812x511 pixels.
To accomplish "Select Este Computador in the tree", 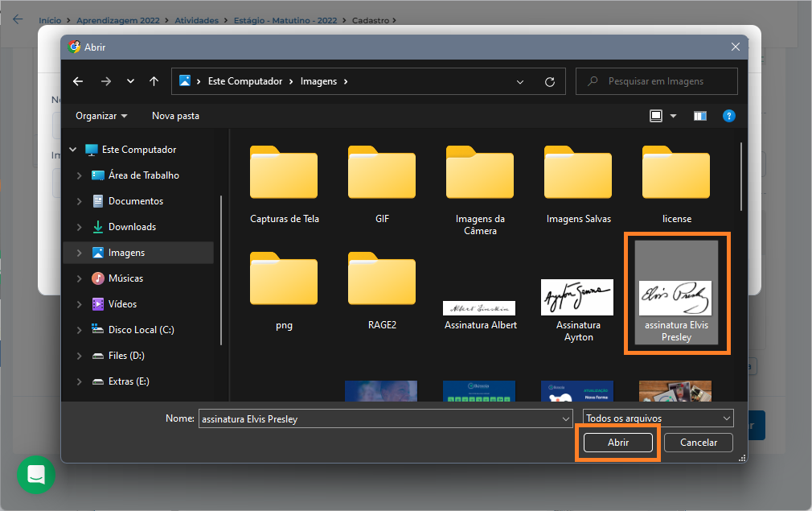I will [139, 150].
